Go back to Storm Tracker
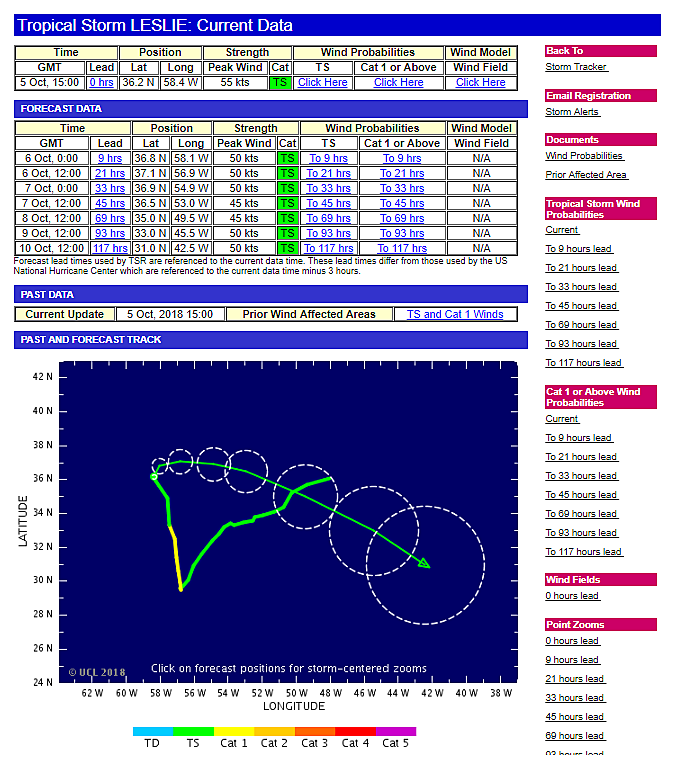 point(576,67)
